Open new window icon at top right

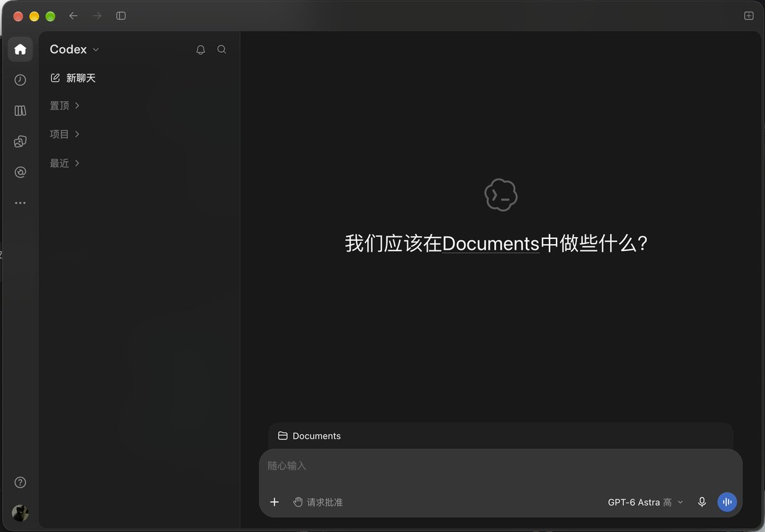point(749,15)
